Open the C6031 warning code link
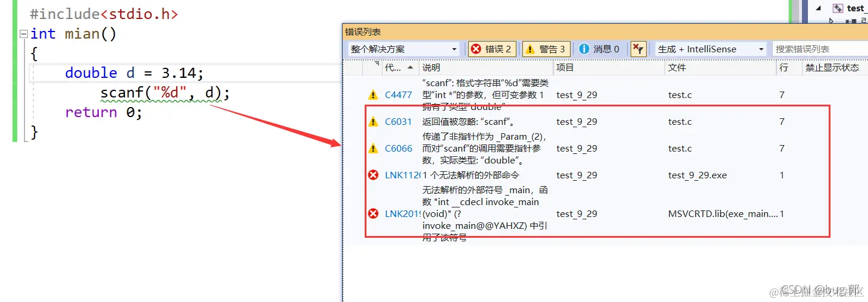This screenshot has width=868, height=302. click(399, 122)
